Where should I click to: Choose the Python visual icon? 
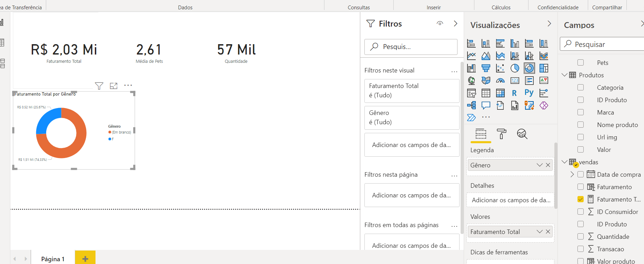[529, 93]
